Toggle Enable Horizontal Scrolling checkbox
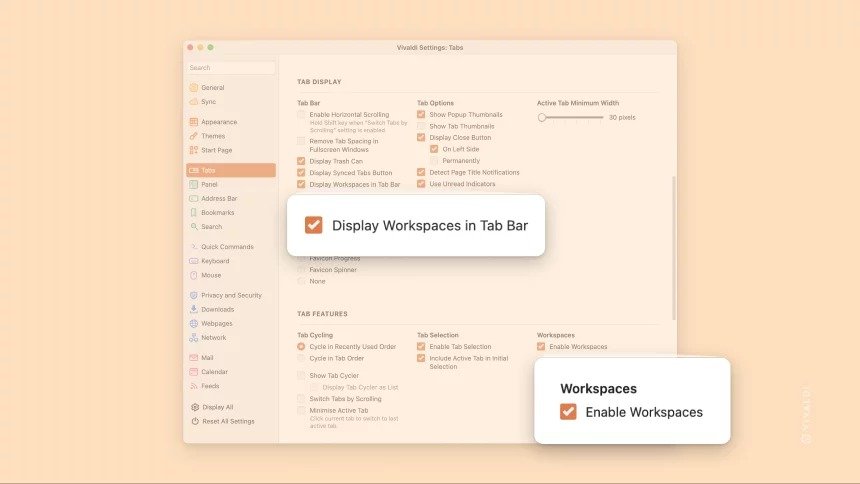The height and width of the screenshot is (484, 860). [x=301, y=115]
